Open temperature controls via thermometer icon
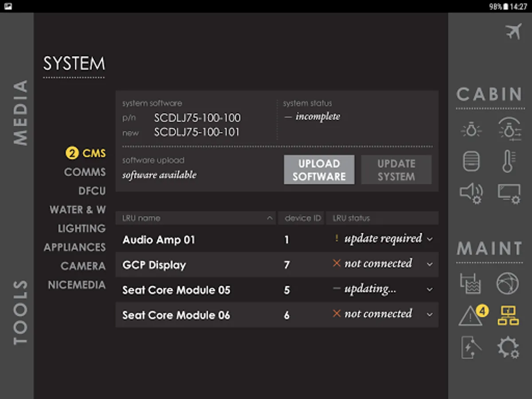Image resolution: width=532 pixels, height=399 pixels. click(x=509, y=161)
